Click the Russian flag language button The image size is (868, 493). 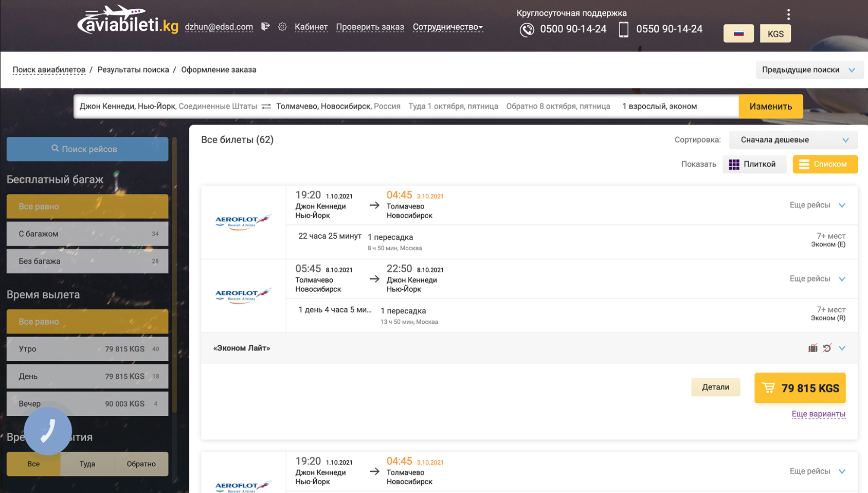pos(738,33)
